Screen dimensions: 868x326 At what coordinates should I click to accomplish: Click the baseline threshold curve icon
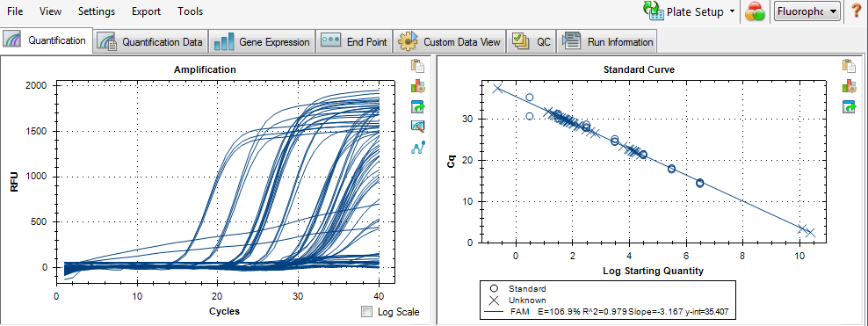click(x=417, y=148)
